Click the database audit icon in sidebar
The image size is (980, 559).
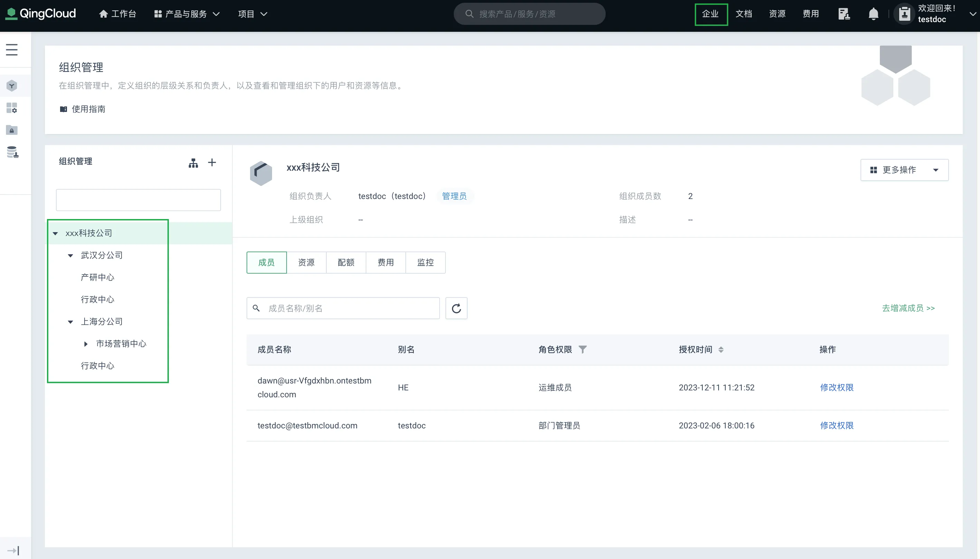(x=11, y=152)
